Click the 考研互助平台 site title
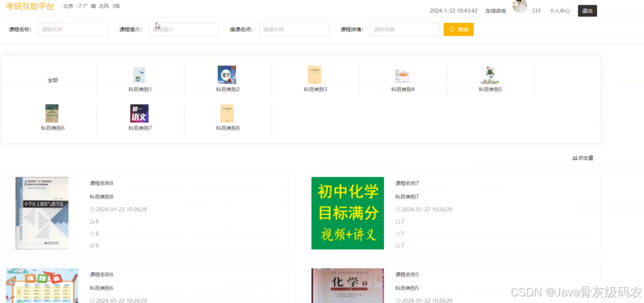The image size is (644, 303). (29, 7)
